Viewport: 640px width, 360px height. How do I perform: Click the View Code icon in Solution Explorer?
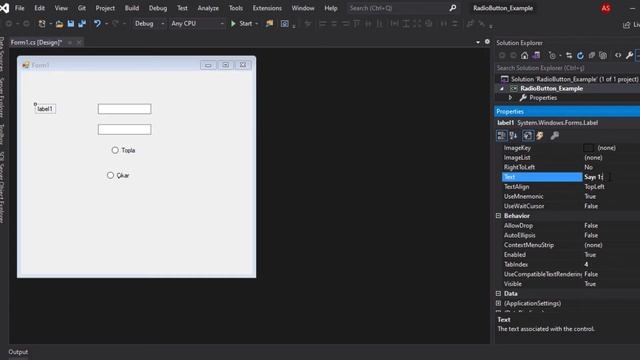point(618,56)
